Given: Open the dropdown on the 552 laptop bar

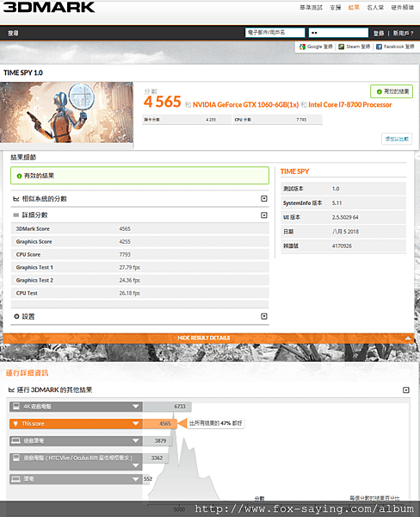Looking at the screenshot, I should click(x=135, y=479).
